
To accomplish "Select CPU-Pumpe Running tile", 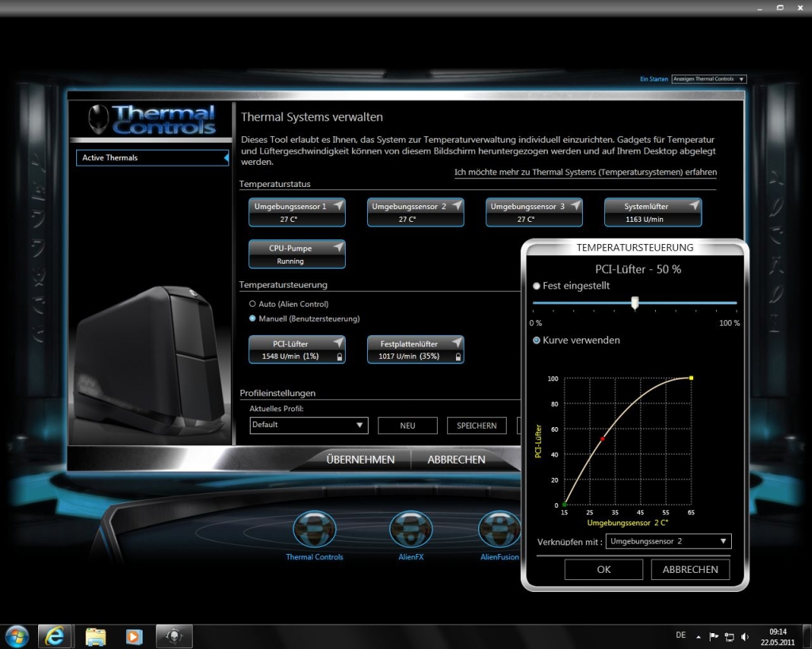I will [x=297, y=254].
